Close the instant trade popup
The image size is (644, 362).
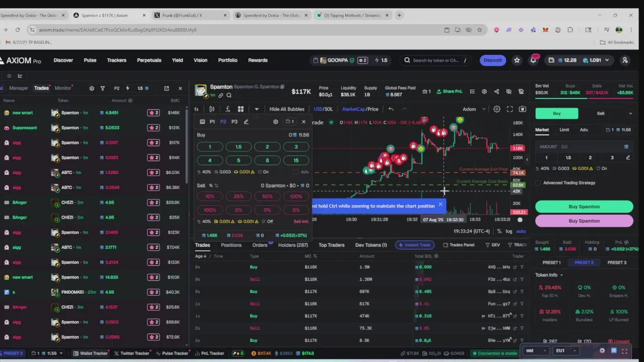[303, 122]
